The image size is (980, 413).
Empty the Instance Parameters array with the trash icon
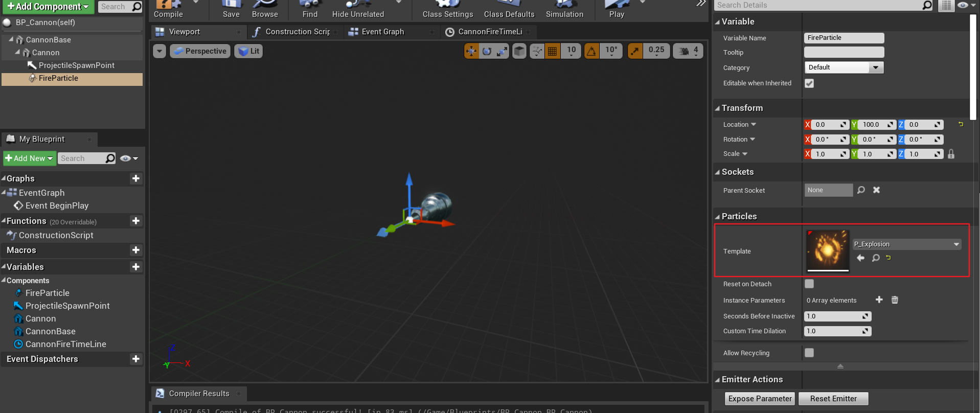click(895, 300)
